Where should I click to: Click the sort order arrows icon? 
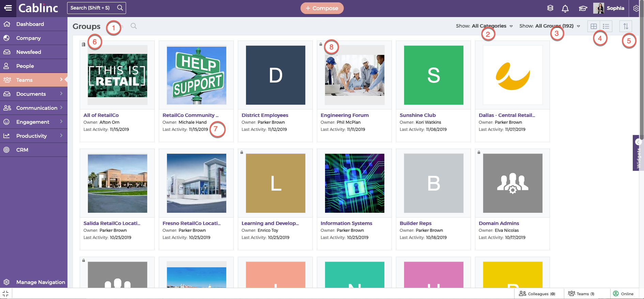[x=626, y=26]
